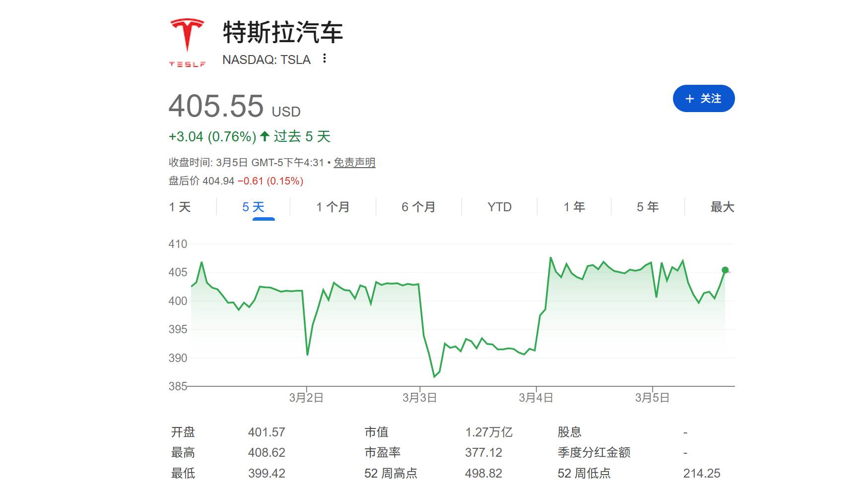Switch to the 1 天 tab

[x=180, y=207]
